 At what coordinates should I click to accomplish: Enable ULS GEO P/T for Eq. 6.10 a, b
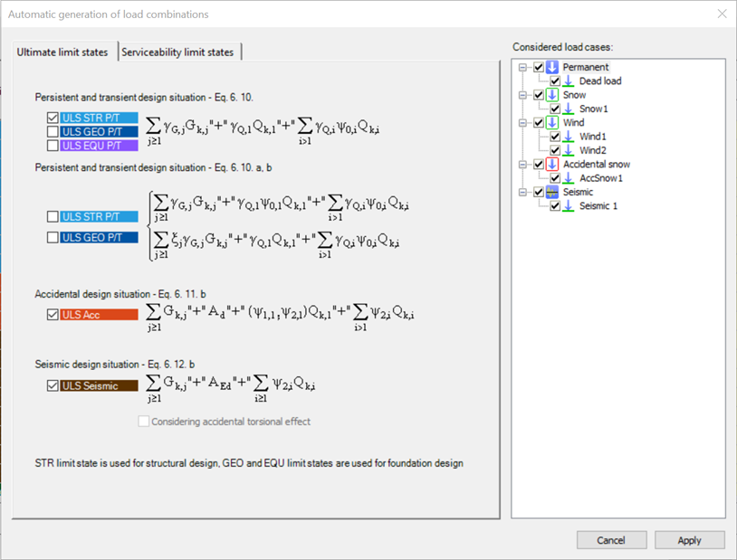[53, 238]
